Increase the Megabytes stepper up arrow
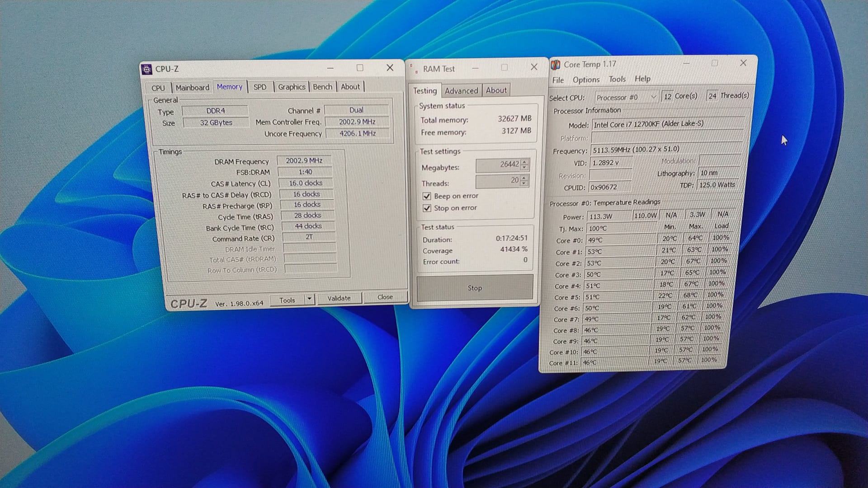This screenshot has width=868, height=488. tap(524, 163)
